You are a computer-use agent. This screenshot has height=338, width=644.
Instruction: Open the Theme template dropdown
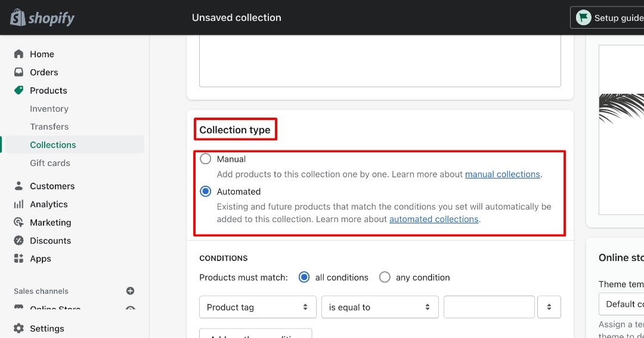621,304
